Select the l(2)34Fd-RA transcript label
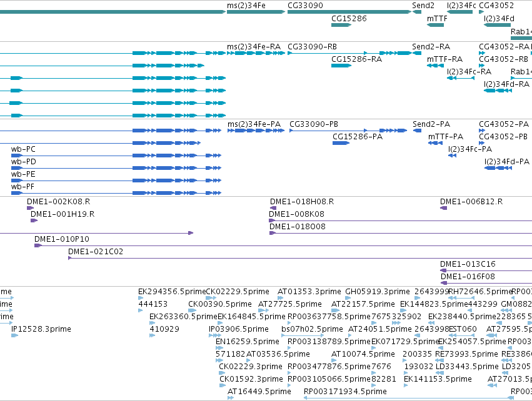 [506, 84]
